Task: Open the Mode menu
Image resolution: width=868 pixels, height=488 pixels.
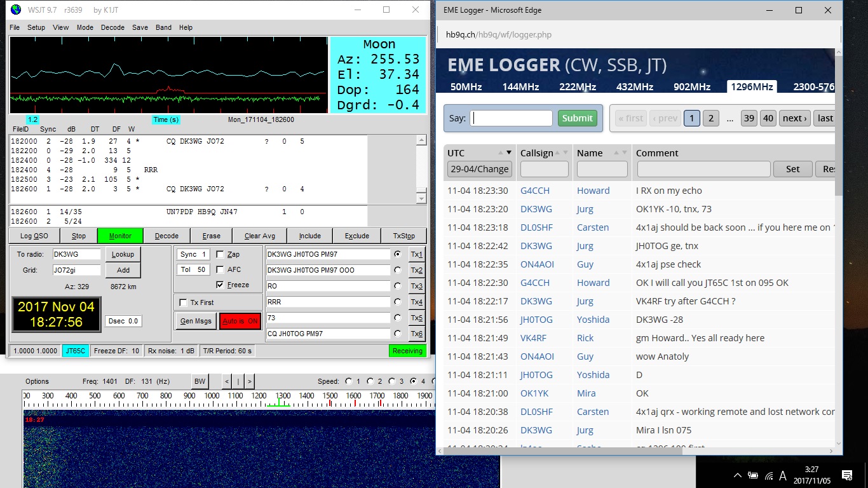Action: (x=85, y=27)
